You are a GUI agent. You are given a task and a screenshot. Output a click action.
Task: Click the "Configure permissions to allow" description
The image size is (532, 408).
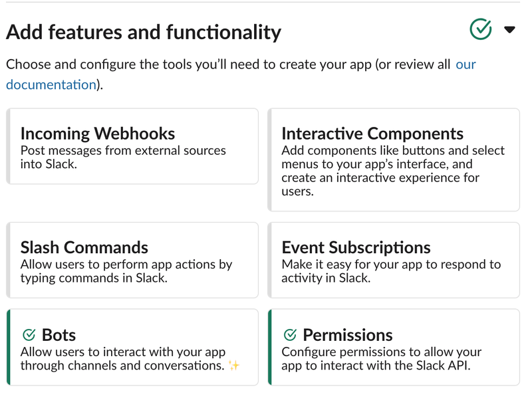381,352
